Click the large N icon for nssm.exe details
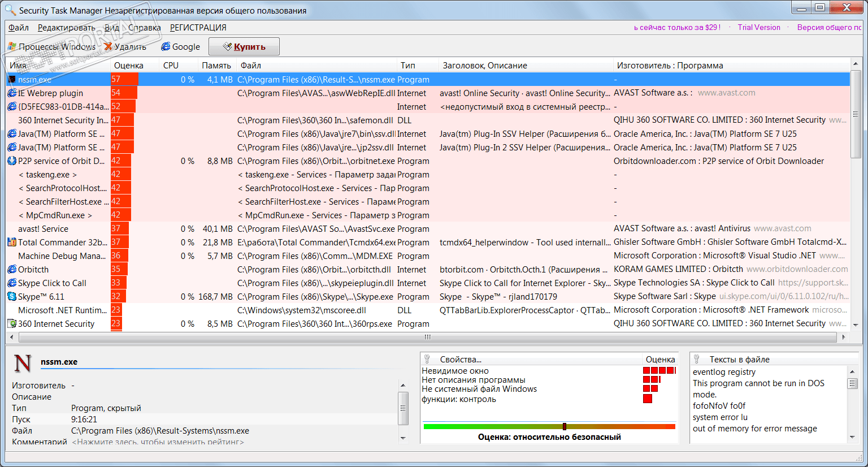Image resolution: width=868 pixels, height=467 pixels. 23,363
